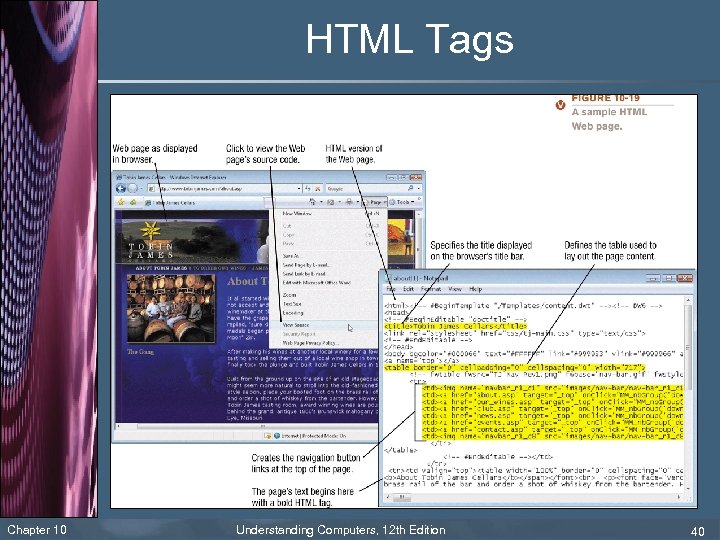Click the Tobin James sun logo on webpage
Viewport: 720px width, 540px height.
150,231
